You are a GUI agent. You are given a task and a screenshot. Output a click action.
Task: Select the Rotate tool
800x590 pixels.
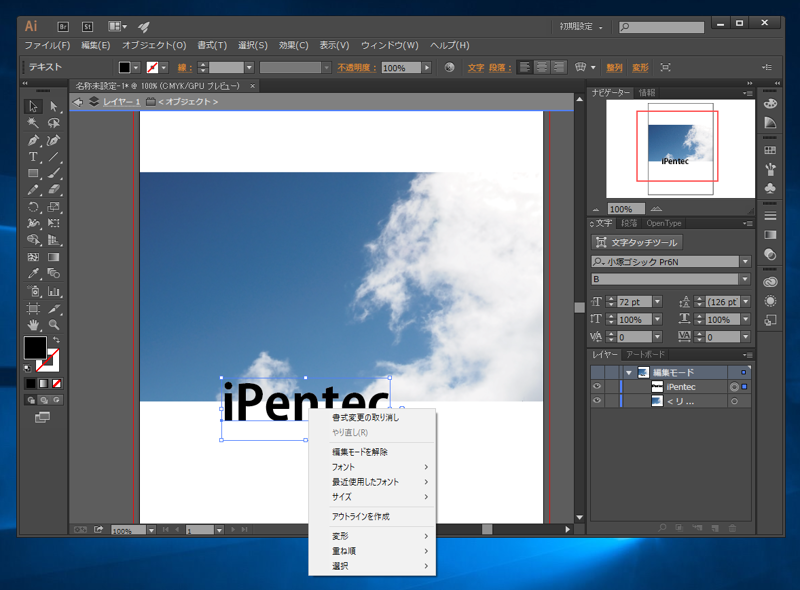[33, 207]
